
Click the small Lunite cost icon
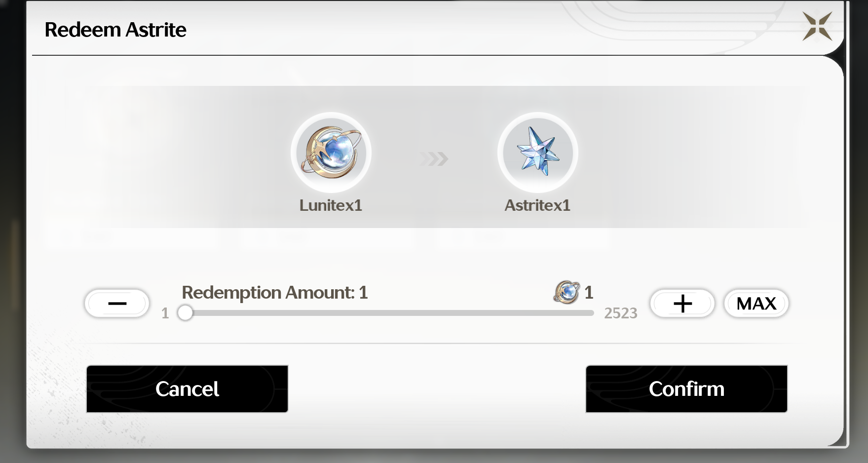pyautogui.click(x=566, y=292)
